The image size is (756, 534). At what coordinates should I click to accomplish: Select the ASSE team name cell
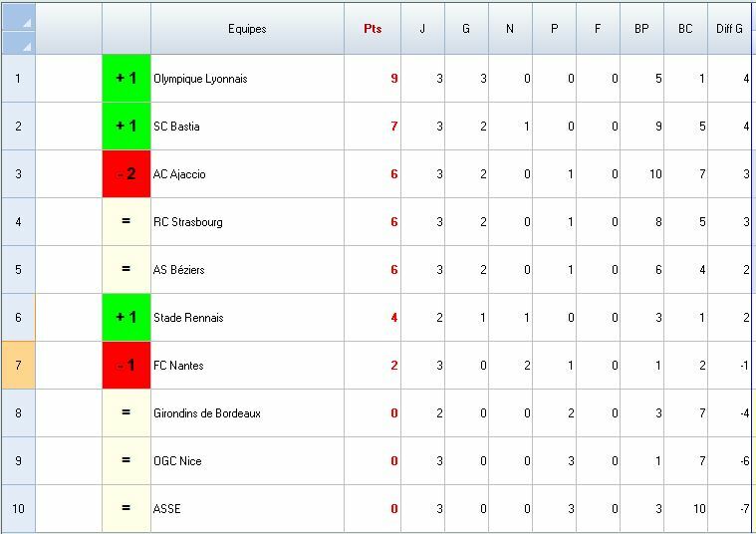click(x=247, y=509)
